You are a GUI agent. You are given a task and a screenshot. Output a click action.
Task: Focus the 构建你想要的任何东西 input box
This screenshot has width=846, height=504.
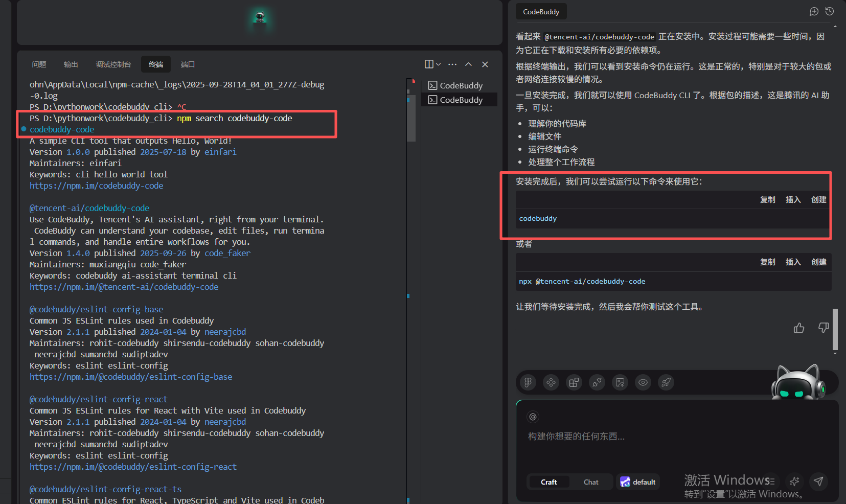677,437
